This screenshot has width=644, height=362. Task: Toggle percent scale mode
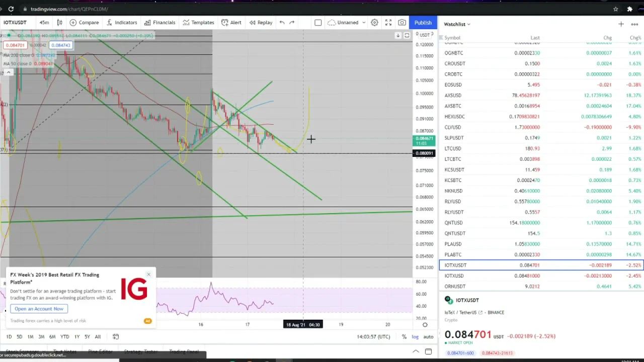404,337
